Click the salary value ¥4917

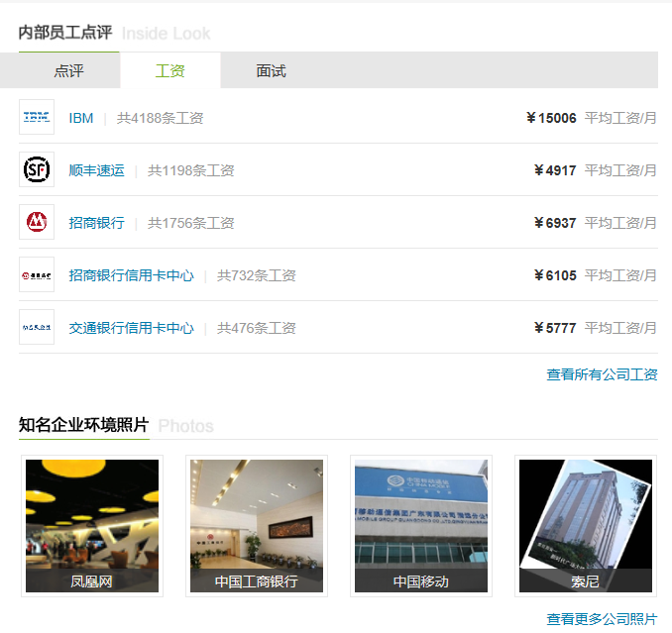coord(555,170)
